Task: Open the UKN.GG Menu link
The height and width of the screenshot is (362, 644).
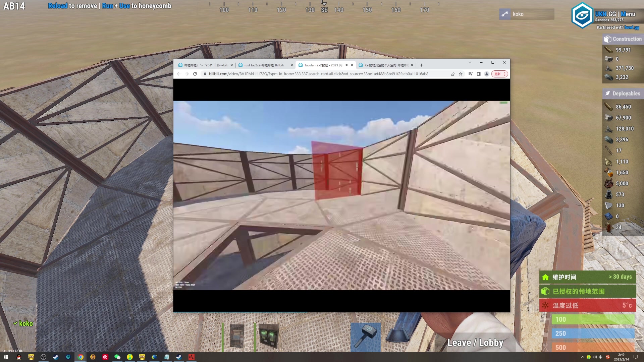Action: coord(628,14)
